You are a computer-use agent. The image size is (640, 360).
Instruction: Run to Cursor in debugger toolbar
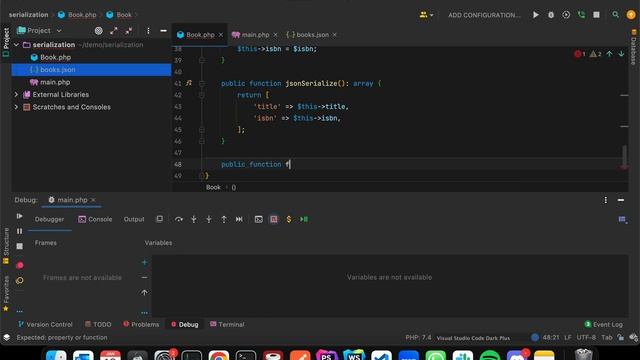click(x=239, y=219)
